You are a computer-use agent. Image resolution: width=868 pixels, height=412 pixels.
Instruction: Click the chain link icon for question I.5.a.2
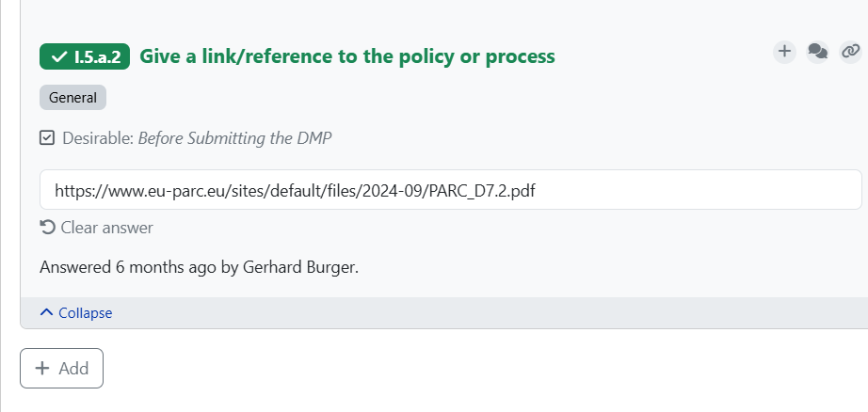(850, 52)
